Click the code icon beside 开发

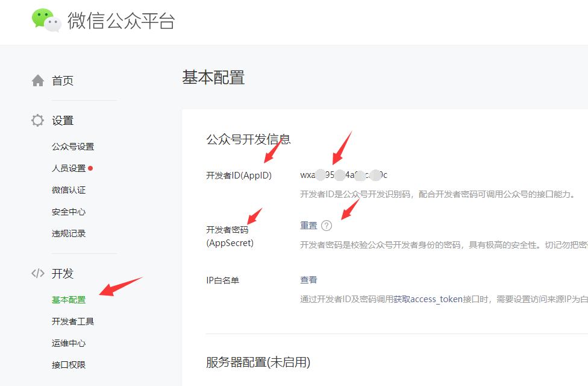(38, 273)
